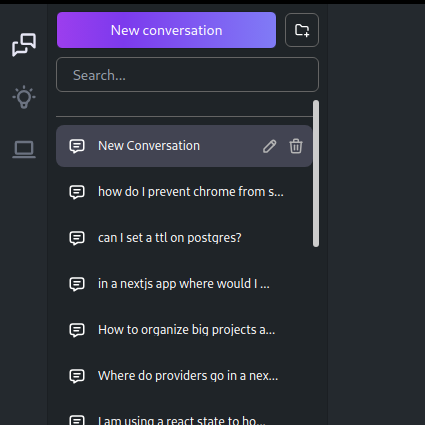Open "I am using a react state to ho..." chat

pos(184,419)
